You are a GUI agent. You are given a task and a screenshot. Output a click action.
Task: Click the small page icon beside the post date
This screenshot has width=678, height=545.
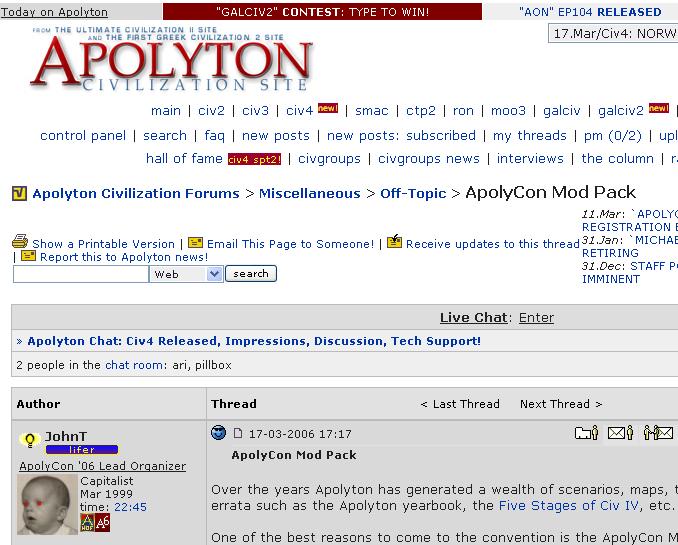238,434
